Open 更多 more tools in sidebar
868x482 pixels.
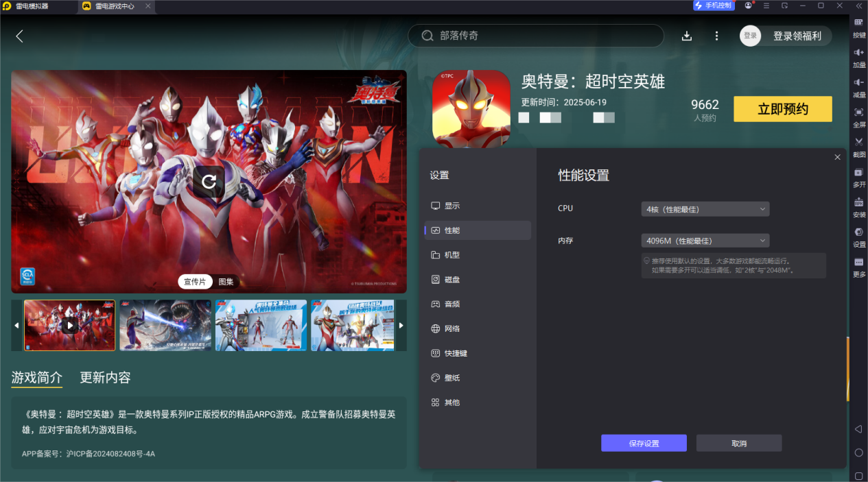click(x=858, y=267)
